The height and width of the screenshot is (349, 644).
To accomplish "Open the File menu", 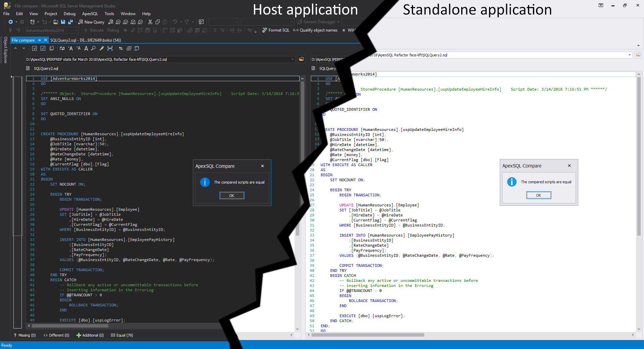I will [6, 14].
